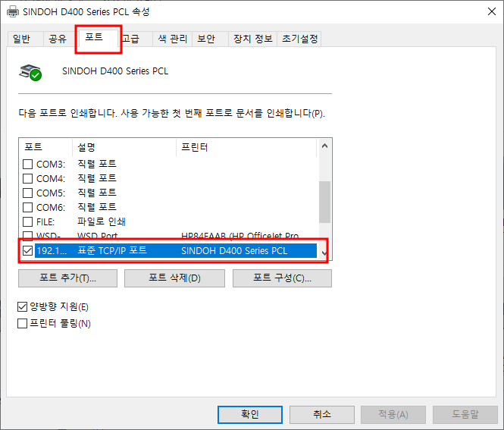The width and height of the screenshot is (504, 430).
Task: Click the 취소 button
Action: [322, 415]
